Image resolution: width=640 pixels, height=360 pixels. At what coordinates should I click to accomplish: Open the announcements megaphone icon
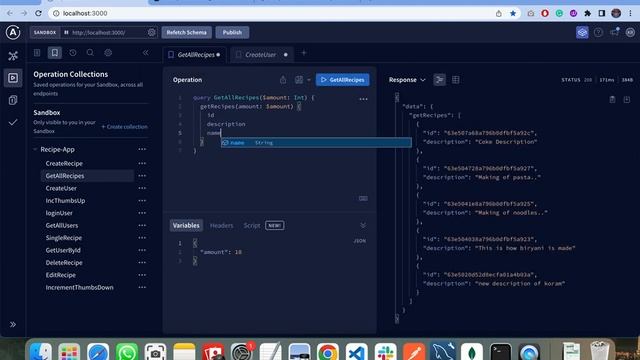[x=615, y=32]
